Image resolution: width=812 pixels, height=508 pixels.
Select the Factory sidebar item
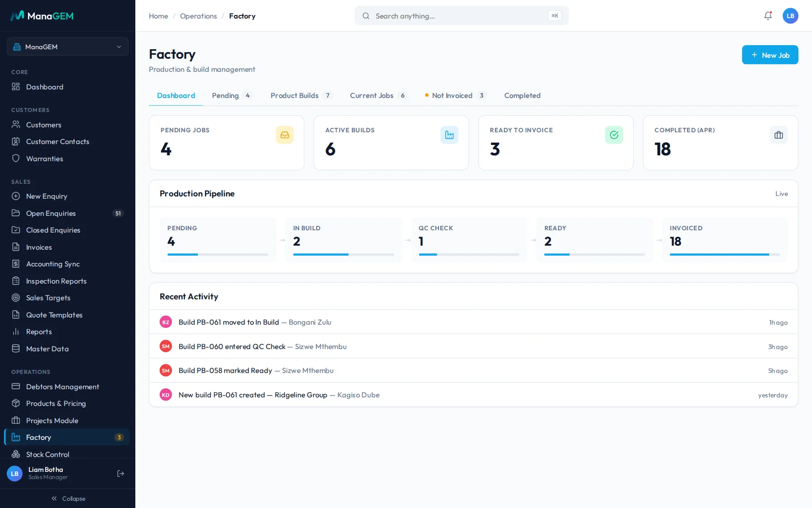68,437
